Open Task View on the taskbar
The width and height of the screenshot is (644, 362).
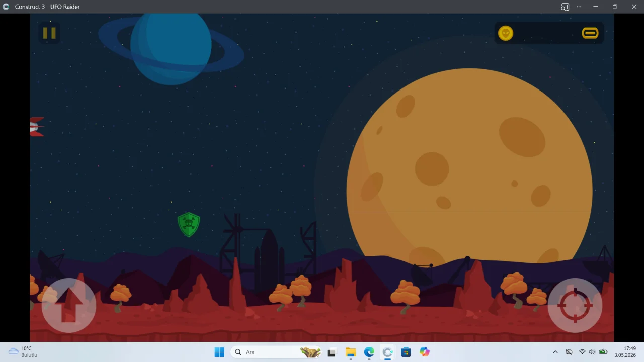331,352
